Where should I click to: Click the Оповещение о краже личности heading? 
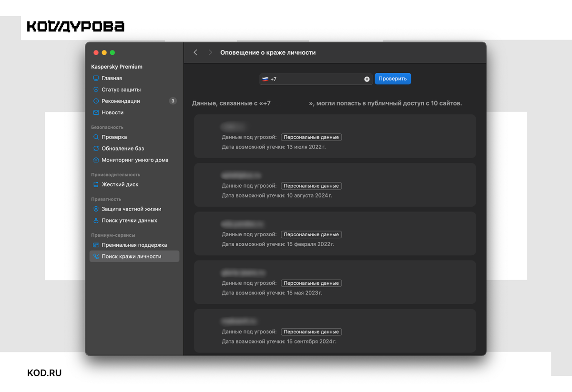click(268, 52)
